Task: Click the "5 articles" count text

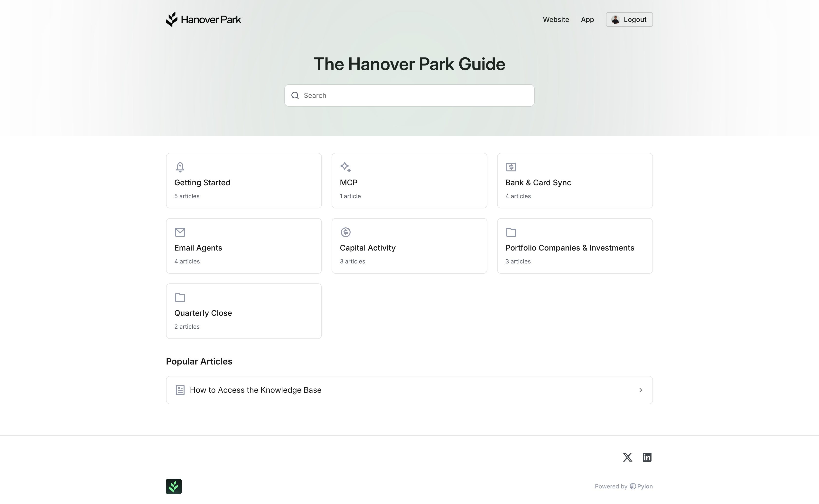Action: pyautogui.click(x=187, y=196)
